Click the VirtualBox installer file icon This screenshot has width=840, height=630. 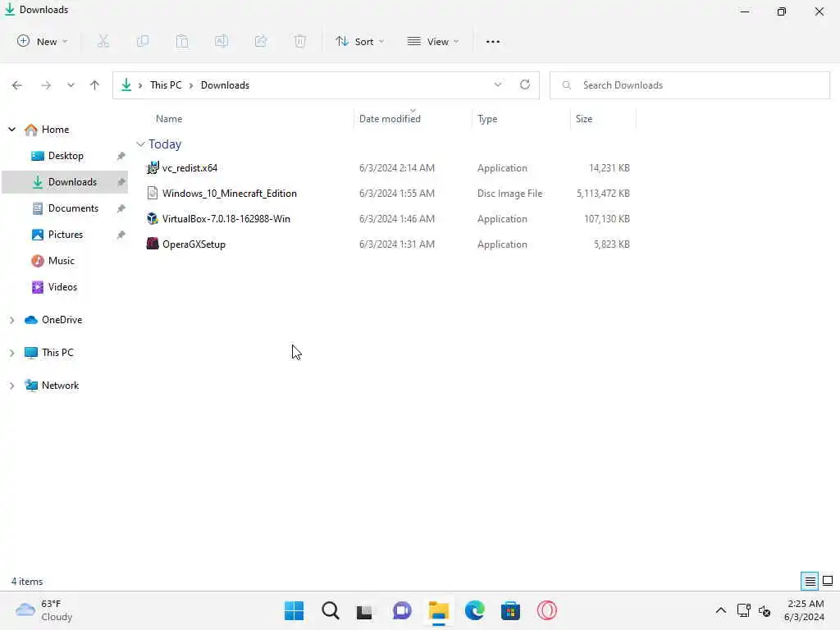coord(153,218)
